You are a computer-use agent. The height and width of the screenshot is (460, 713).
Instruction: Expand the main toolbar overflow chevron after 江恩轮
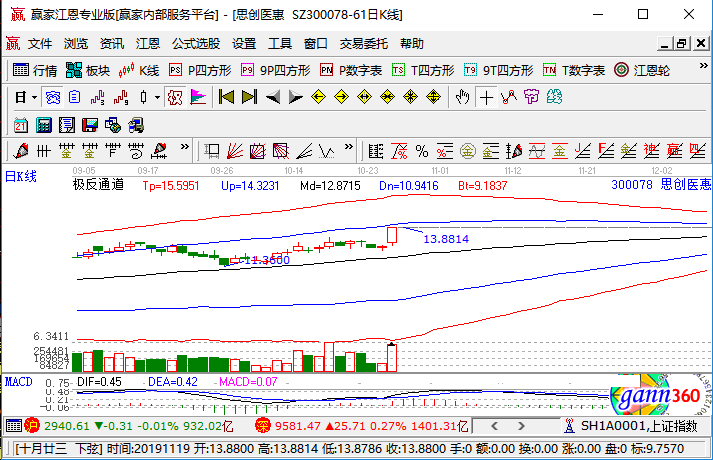703,66
